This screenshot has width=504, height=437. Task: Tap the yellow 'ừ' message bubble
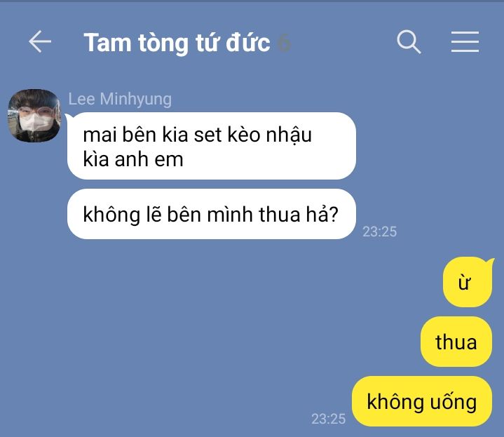(468, 282)
